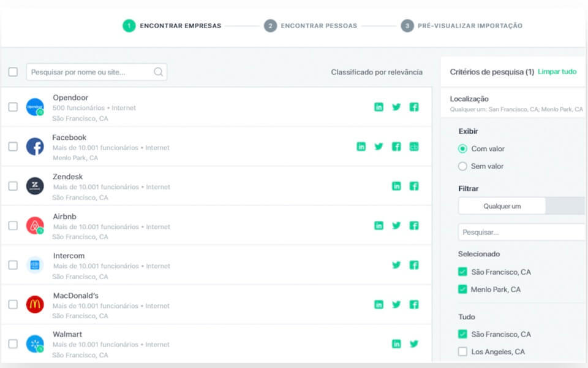Screen dimensions: 588x368
Task: Open Intercom's Twitter icon
Action: click(x=396, y=265)
